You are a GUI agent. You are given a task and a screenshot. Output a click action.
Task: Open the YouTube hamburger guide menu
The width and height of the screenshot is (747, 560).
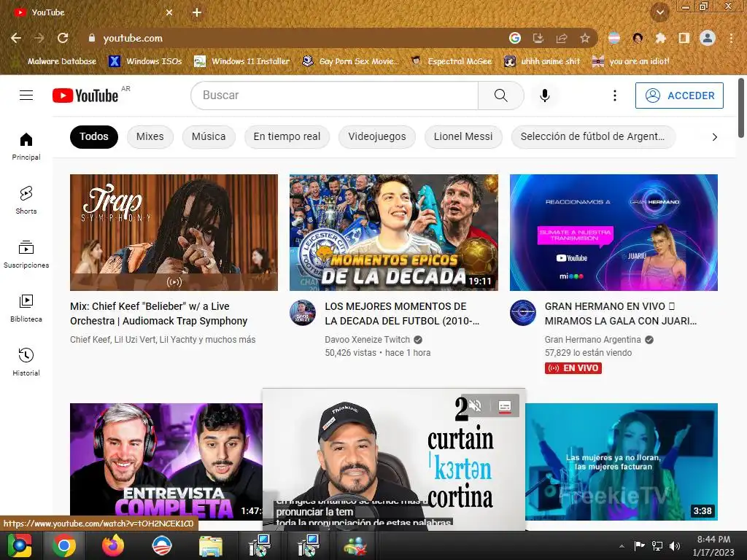pyautogui.click(x=26, y=96)
